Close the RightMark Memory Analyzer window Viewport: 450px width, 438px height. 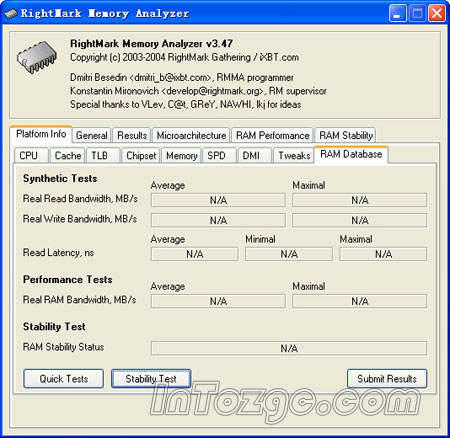[437, 14]
